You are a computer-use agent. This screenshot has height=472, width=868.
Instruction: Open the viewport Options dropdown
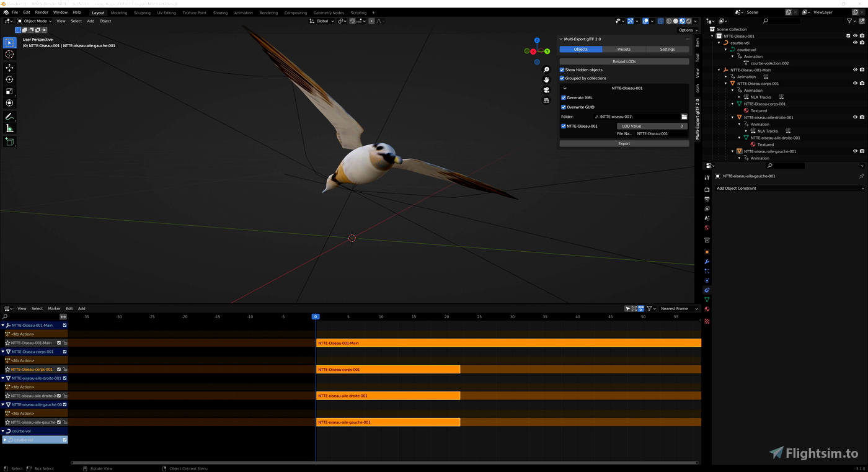pos(686,30)
